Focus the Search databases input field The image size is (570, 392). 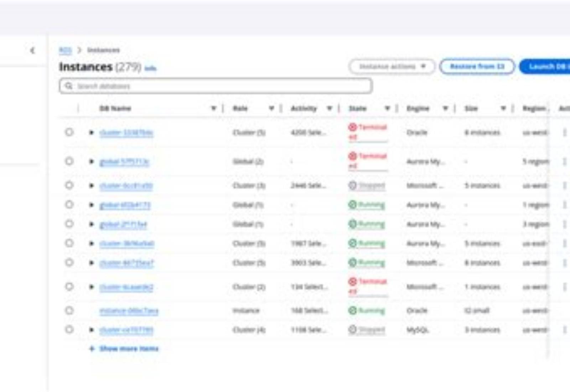pyautogui.click(x=216, y=86)
